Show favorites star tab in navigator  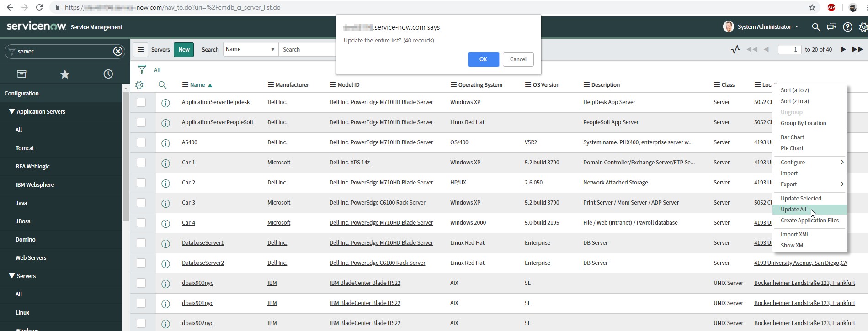(x=65, y=74)
